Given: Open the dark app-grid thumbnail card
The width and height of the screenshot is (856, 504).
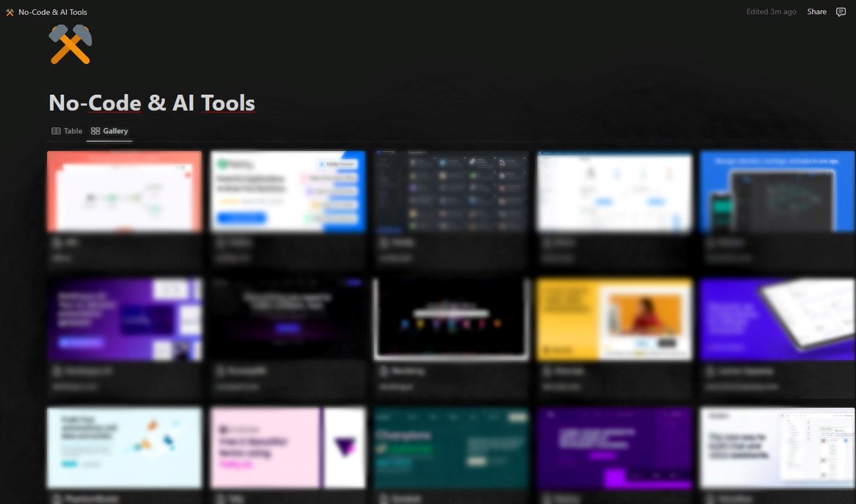Looking at the screenshot, I should pyautogui.click(x=452, y=191).
